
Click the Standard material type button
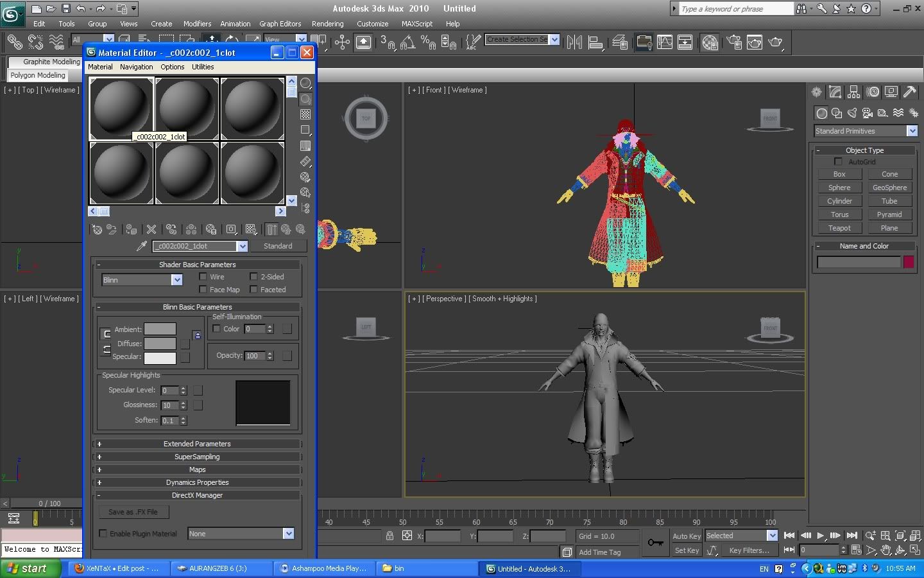278,246
